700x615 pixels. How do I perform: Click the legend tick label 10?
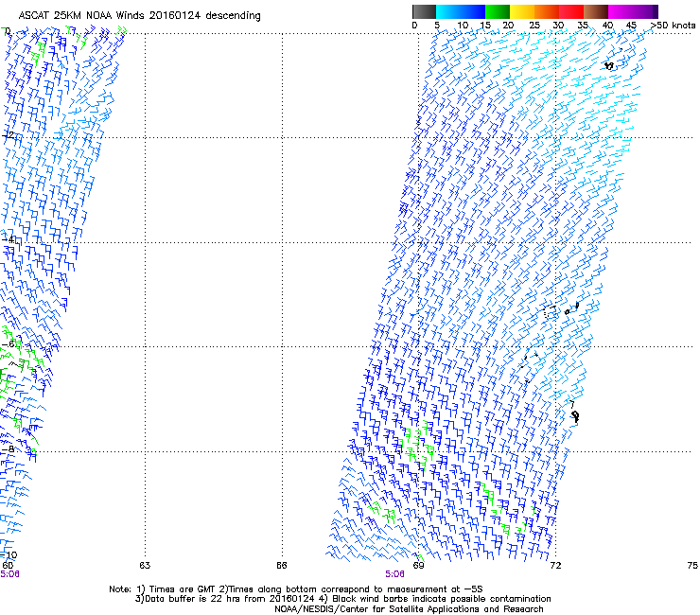pos(463,26)
